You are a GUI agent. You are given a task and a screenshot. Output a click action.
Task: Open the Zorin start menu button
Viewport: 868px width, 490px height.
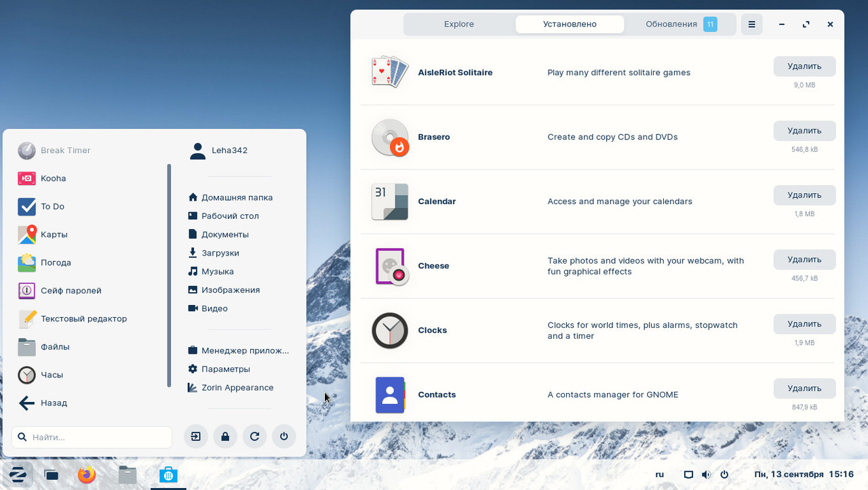[18, 474]
